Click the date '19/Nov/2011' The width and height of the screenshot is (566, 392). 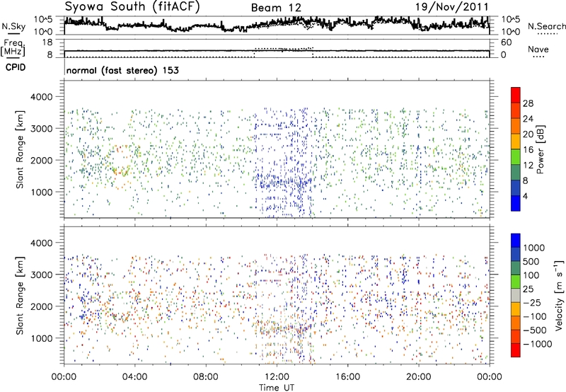[x=452, y=7]
